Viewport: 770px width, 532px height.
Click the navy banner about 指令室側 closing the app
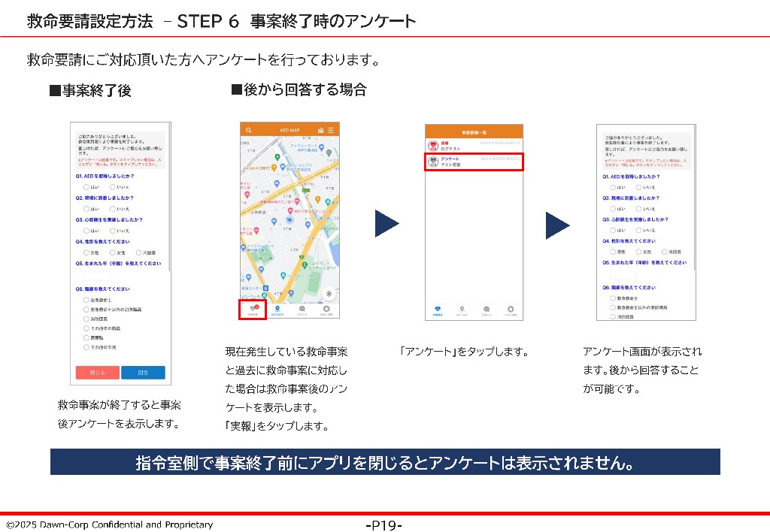pos(385,462)
